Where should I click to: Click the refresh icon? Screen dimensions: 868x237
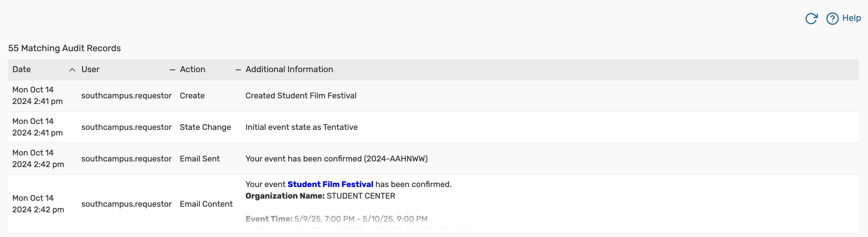coord(811,18)
